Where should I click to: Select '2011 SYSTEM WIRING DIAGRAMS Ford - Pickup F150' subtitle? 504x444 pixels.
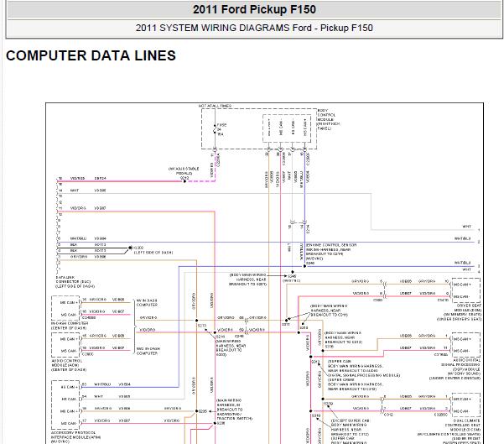click(254, 28)
